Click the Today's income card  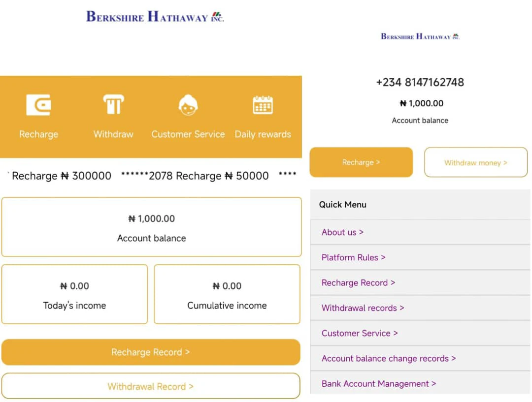[x=75, y=294]
